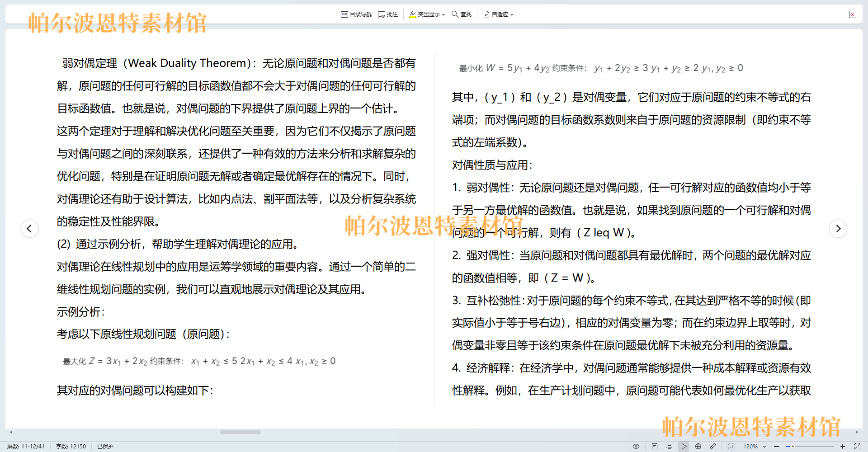
Task: Click the scrollbar right arrow
Action: pos(857,432)
